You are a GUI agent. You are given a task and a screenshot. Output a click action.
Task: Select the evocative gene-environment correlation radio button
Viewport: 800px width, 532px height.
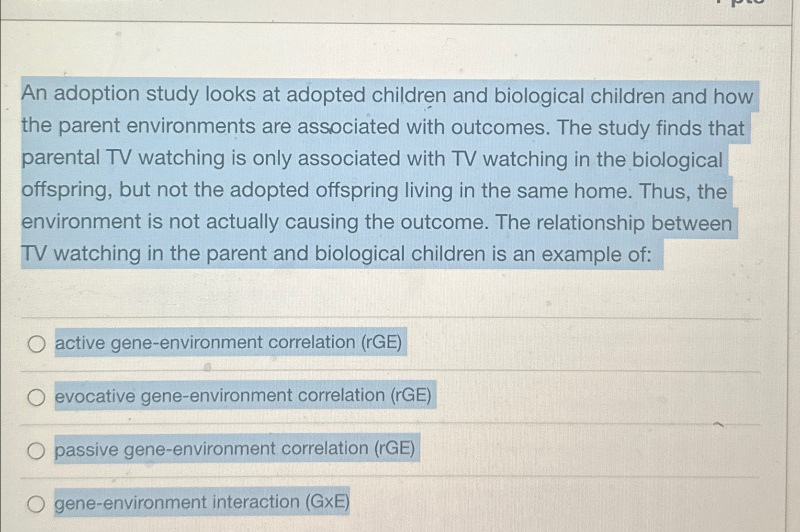(x=36, y=396)
